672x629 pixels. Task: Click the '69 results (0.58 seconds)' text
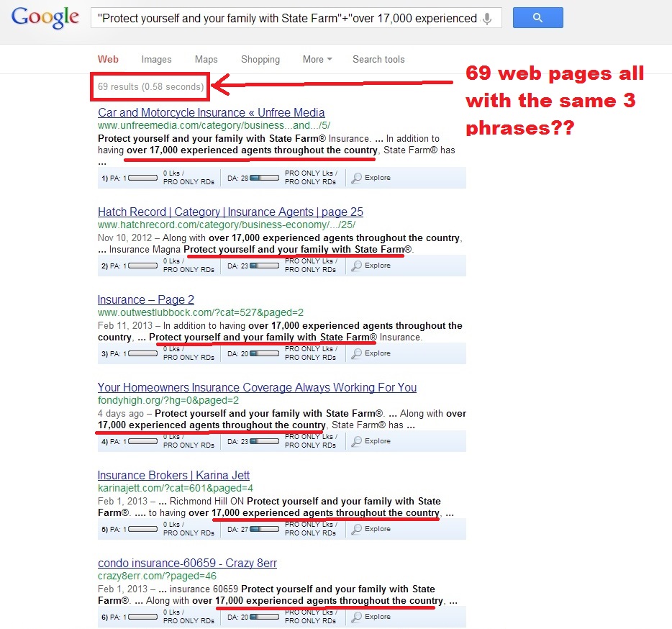[150, 86]
